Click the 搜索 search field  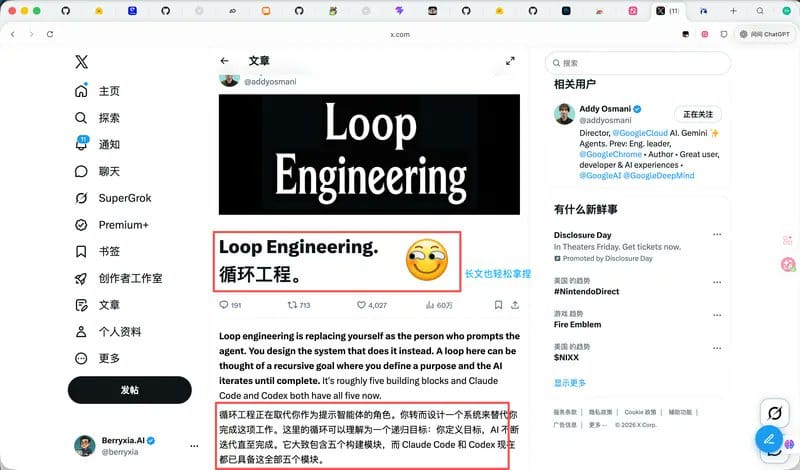(638, 63)
